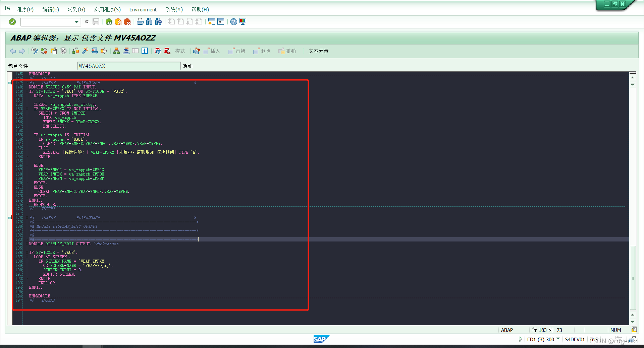Collapse the IF sy-ucomm block at line 160

pos(27,139)
